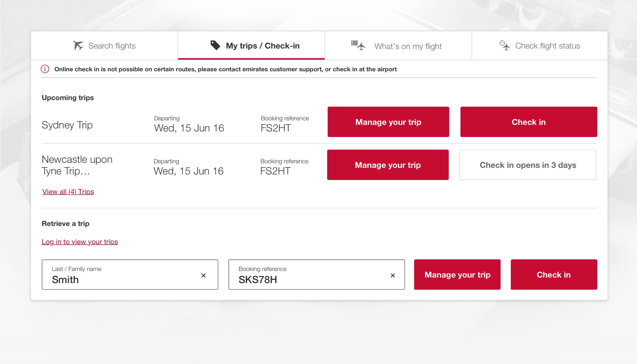Open the Check flight status tab
Screen dimensions: 637x364
click(540, 45)
